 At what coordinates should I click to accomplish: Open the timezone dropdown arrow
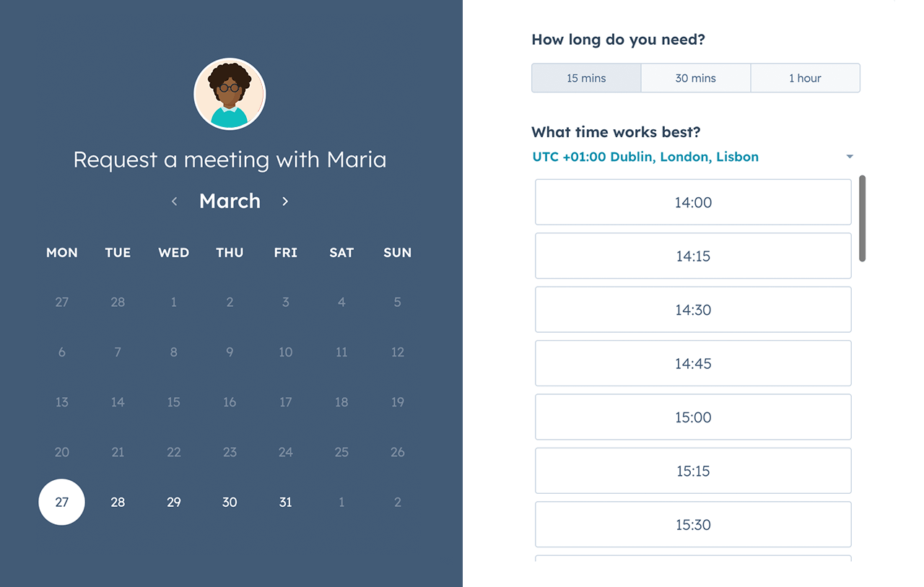(x=850, y=156)
